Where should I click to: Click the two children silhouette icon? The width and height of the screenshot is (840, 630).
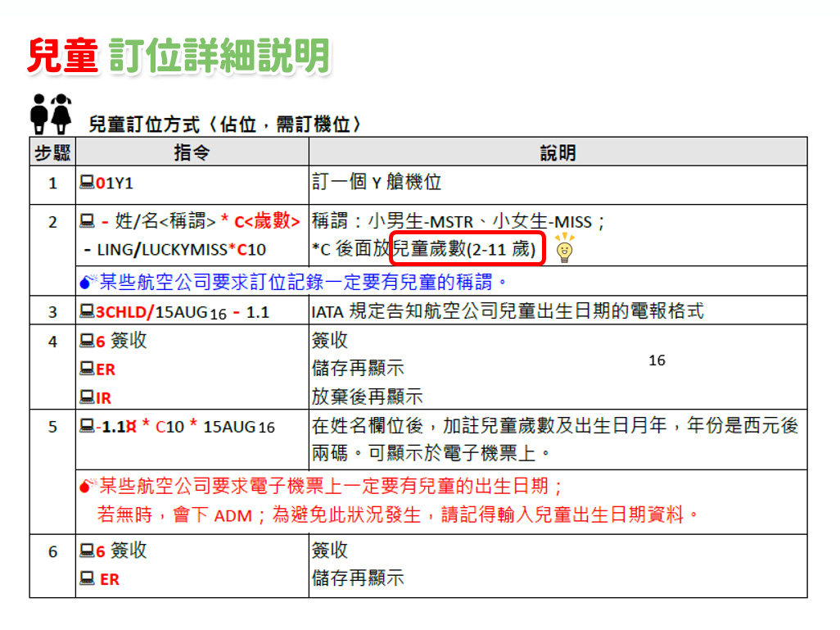click(x=51, y=114)
